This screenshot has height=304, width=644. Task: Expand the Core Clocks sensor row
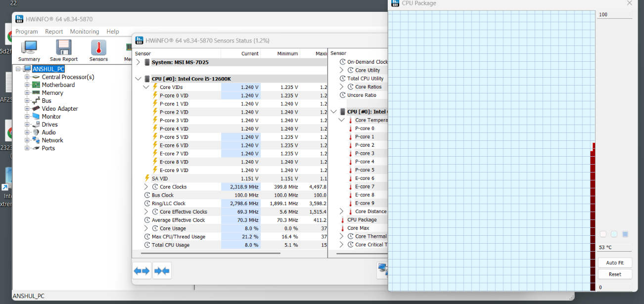coord(146,187)
